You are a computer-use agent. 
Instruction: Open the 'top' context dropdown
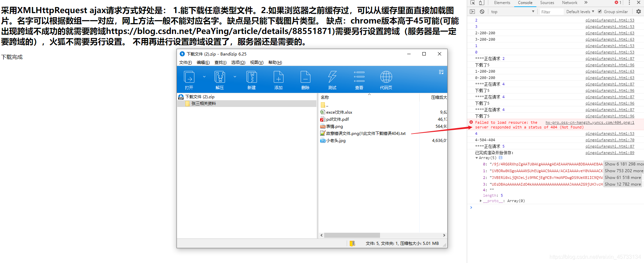(513, 12)
